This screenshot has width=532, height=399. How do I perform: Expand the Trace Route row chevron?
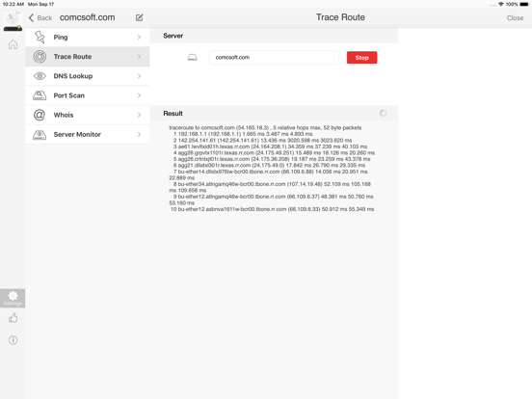point(139,57)
